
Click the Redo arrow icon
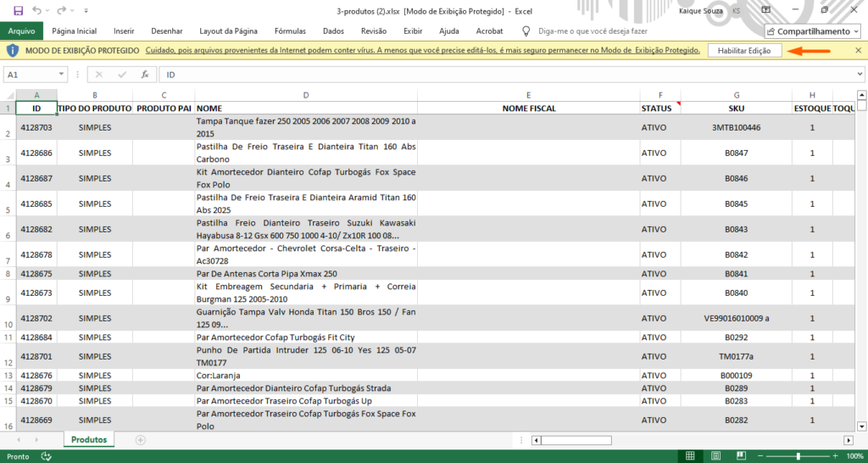(59, 9)
